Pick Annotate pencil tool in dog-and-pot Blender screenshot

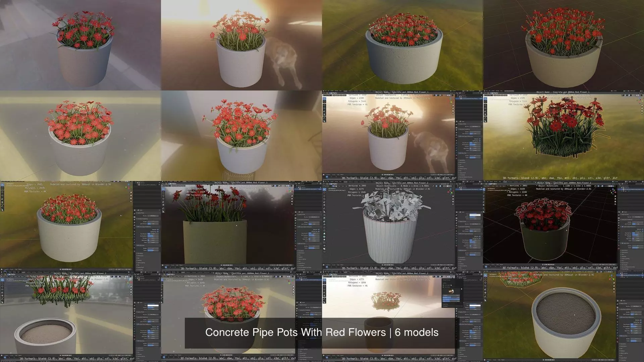(x=324, y=118)
